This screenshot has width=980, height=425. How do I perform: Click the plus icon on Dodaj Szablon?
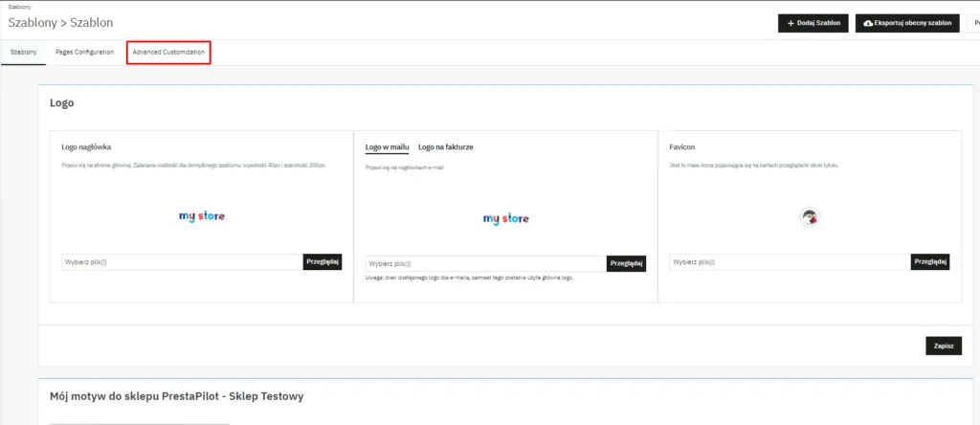(x=791, y=23)
